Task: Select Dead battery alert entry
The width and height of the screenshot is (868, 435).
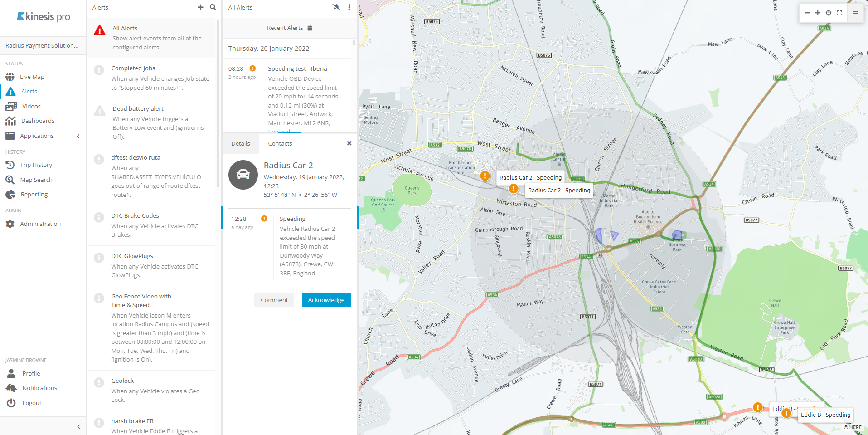Action: [151, 122]
